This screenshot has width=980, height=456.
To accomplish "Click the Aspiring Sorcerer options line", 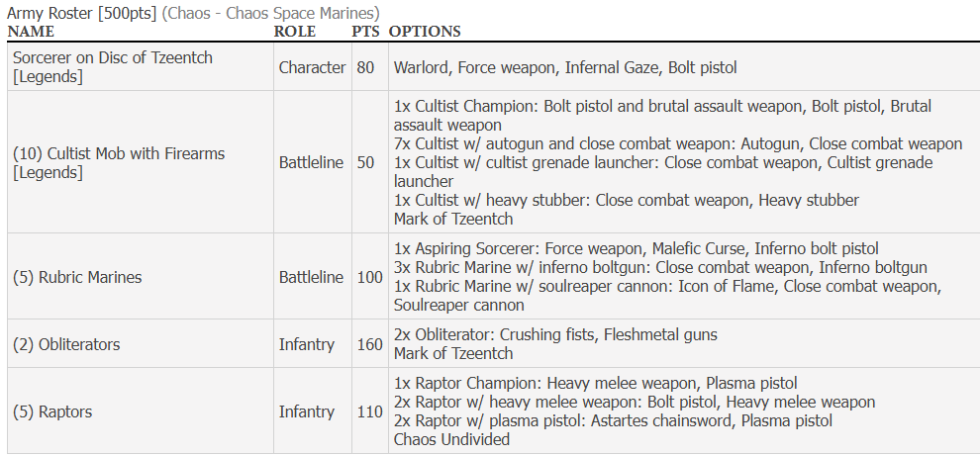I will tap(636, 249).
